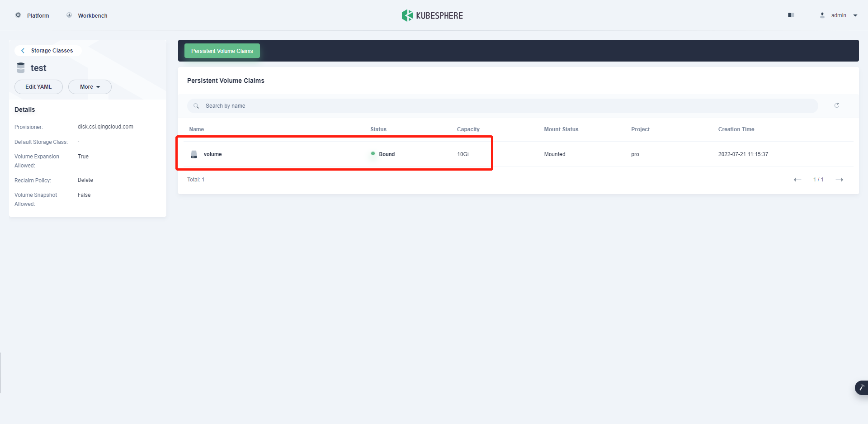
Task: Click the back arrow beside Storage Classes
Action: tap(23, 51)
